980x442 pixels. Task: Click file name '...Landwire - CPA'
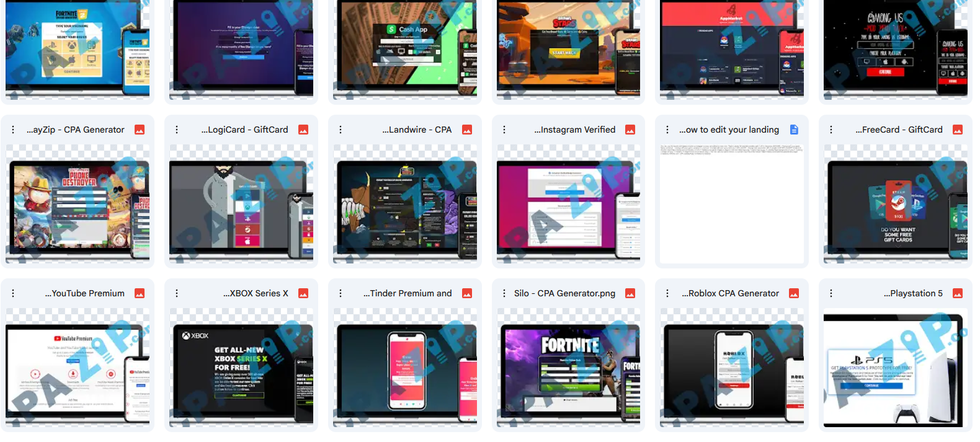[417, 130]
